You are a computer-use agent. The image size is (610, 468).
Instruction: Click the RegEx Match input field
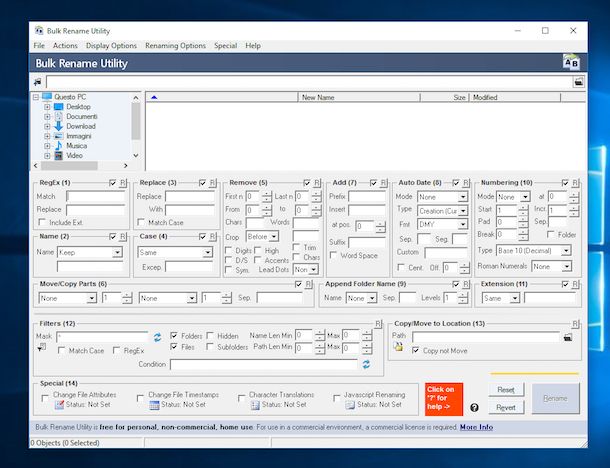[95, 196]
